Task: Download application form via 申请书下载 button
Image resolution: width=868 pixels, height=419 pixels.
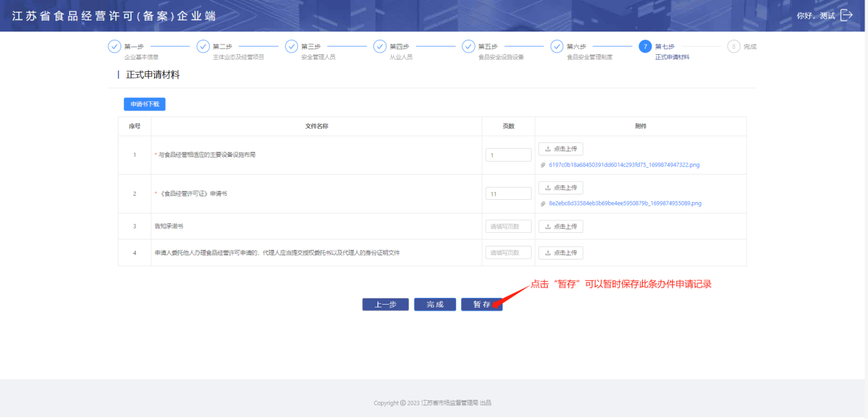Action: click(x=145, y=104)
